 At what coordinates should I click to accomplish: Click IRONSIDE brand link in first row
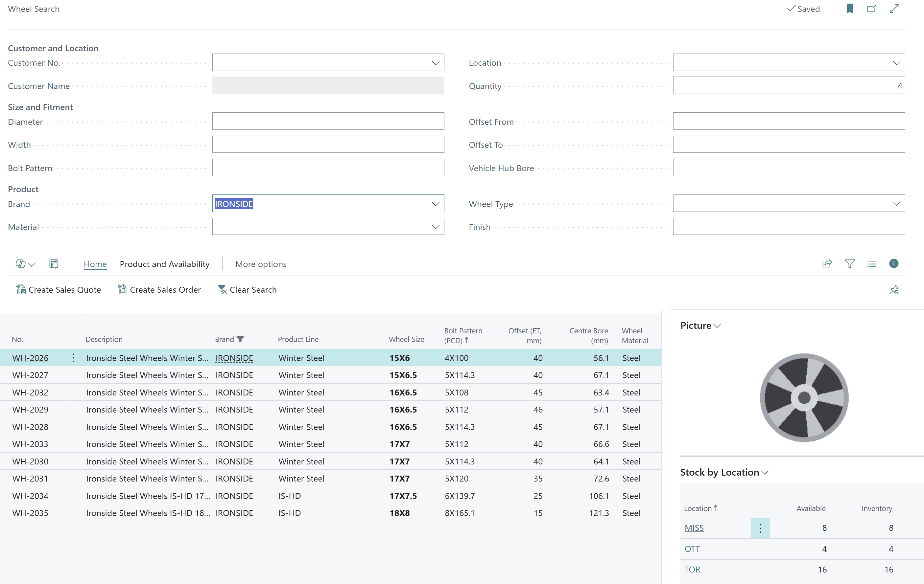(x=234, y=358)
